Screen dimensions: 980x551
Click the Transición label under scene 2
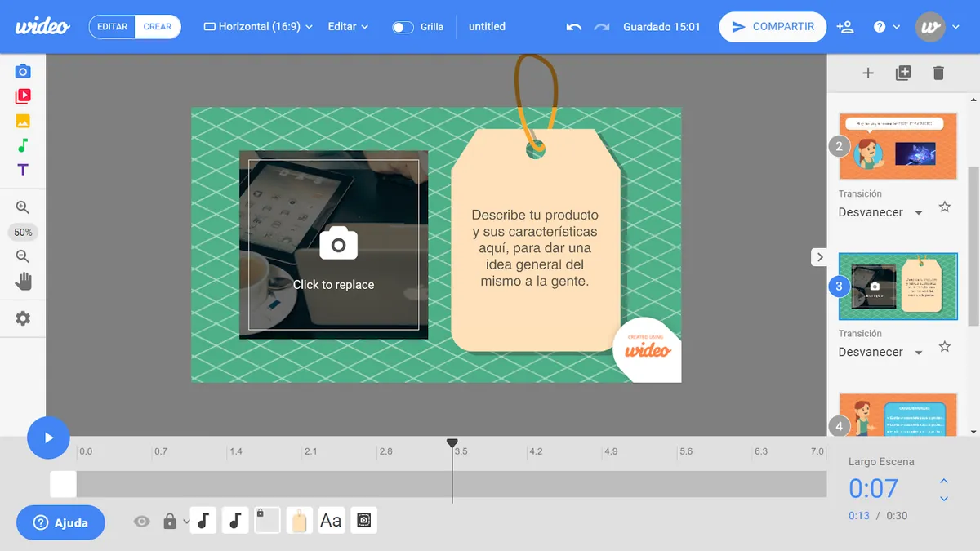coord(860,193)
